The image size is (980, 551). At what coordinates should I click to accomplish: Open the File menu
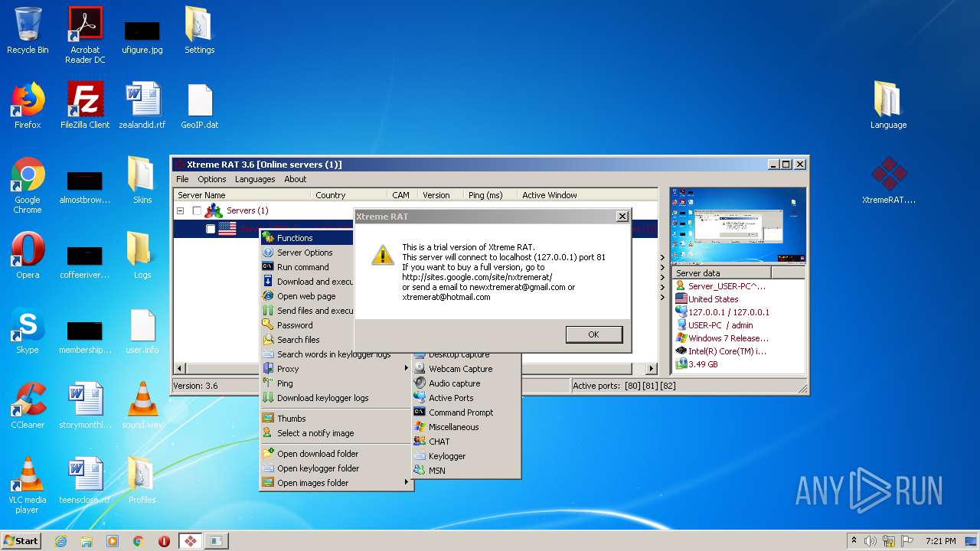pyautogui.click(x=182, y=179)
